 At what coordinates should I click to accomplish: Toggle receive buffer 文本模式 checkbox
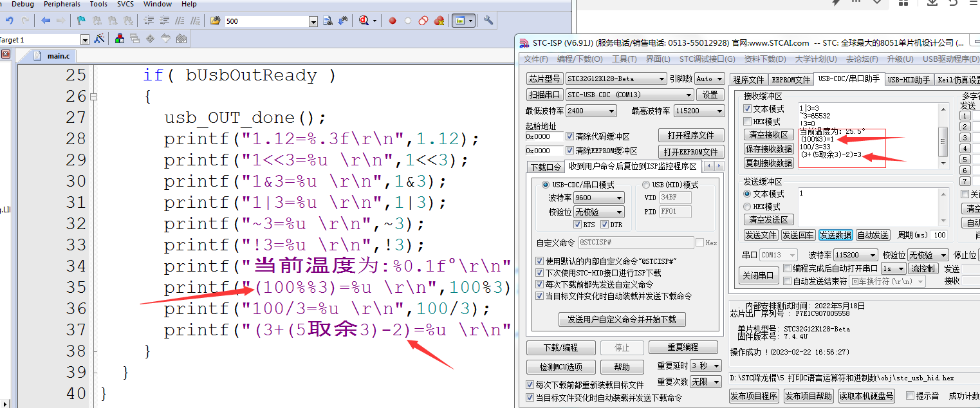coord(747,109)
